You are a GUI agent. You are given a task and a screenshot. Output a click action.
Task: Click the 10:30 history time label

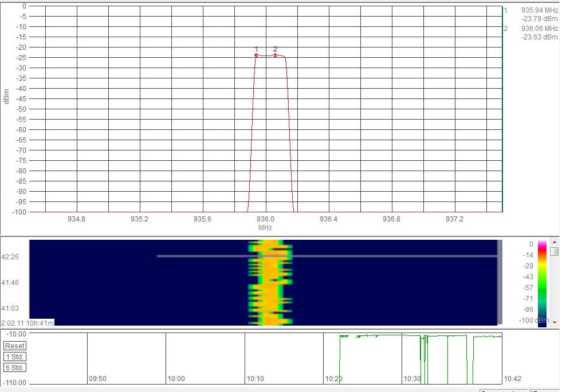[x=412, y=379]
